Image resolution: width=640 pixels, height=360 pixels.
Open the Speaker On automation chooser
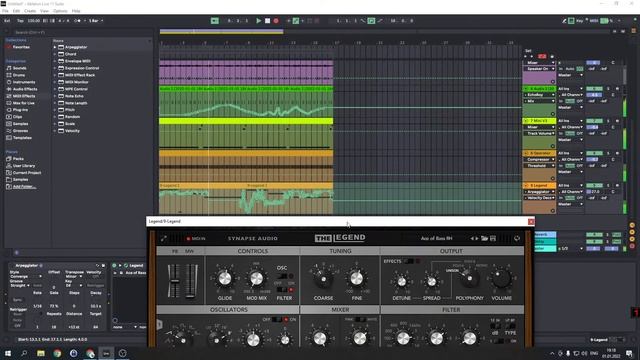(539, 69)
